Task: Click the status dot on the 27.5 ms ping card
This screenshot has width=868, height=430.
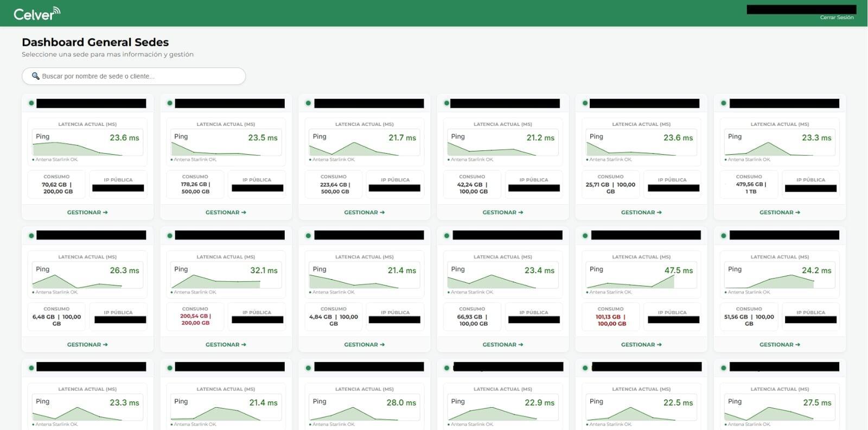Action: (x=724, y=368)
